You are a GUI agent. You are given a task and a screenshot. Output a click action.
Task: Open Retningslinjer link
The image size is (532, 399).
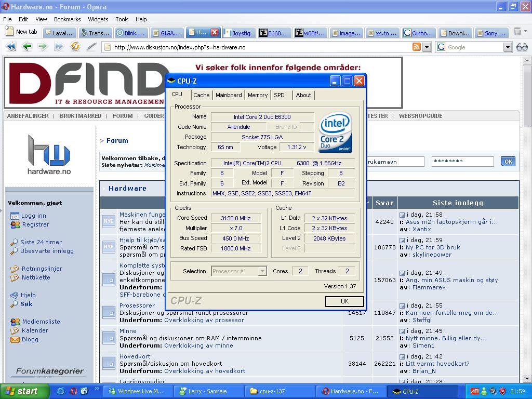tap(42, 269)
